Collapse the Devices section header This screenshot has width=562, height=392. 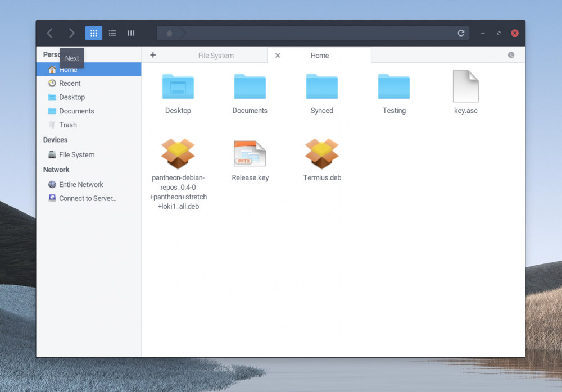tap(55, 140)
